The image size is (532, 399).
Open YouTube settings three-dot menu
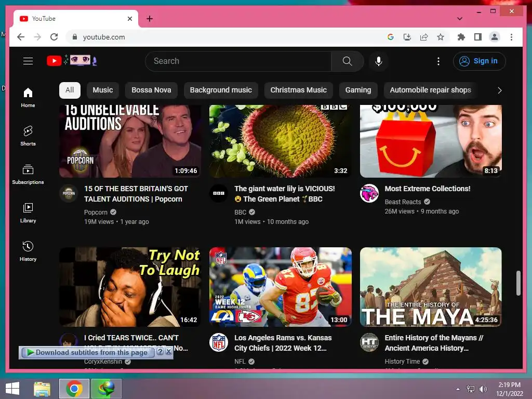pyautogui.click(x=438, y=61)
